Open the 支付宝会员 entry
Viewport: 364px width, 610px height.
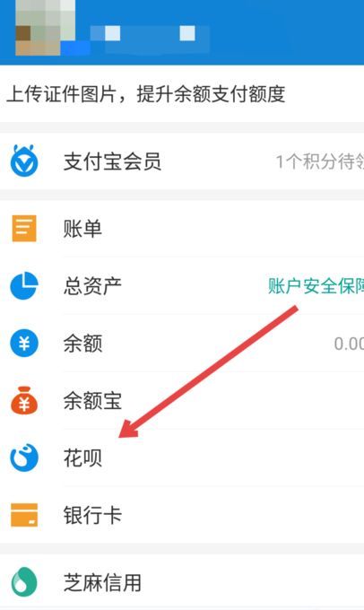click(182, 161)
